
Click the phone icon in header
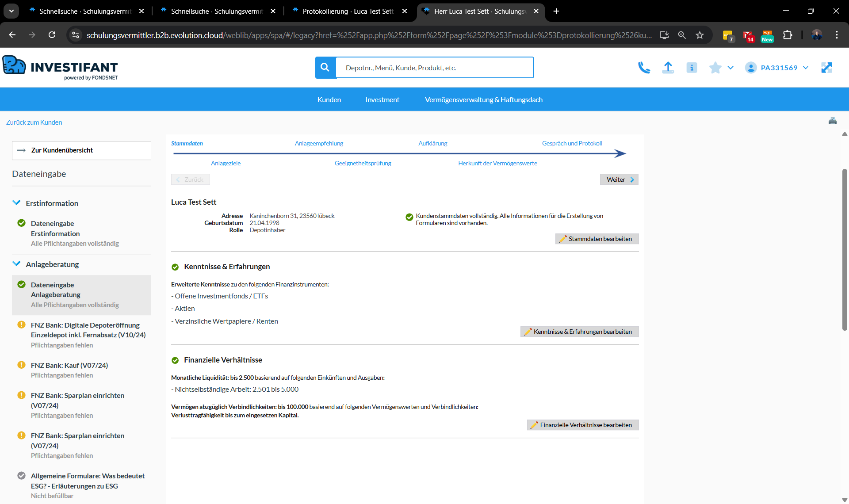point(644,68)
